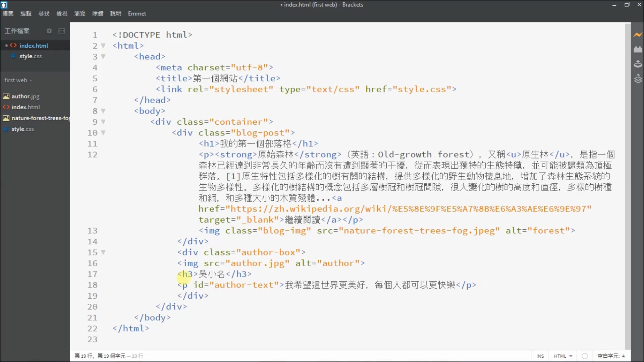The height and width of the screenshot is (362, 644).
Task: Open working files gear settings
Action: [49, 31]
